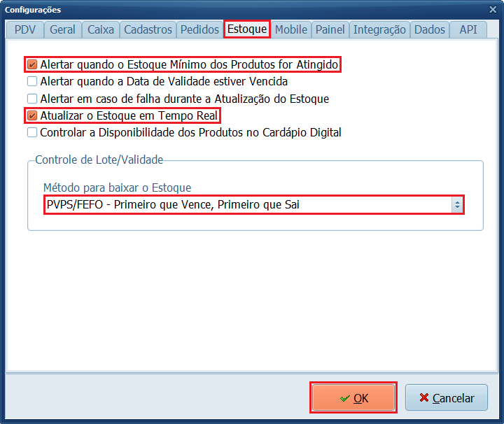
Task: Uncheck the Estoque Mínimo alert checkbox
Action: point(31,64)
